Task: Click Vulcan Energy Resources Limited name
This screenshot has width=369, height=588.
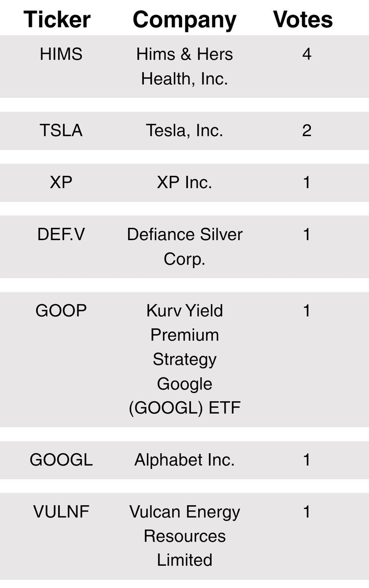Action: (184, 536)
